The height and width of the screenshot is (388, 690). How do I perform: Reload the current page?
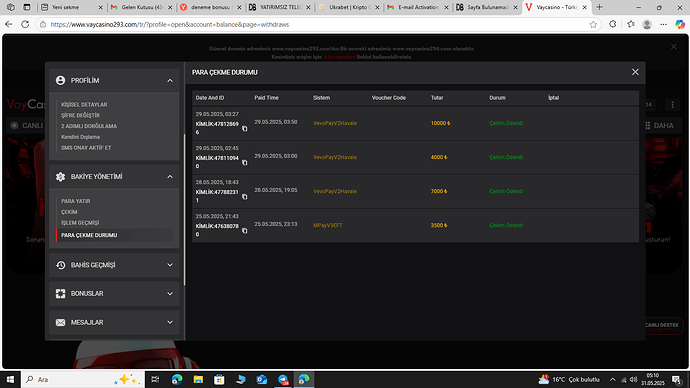pyautogui.click(x=25, y=24)
